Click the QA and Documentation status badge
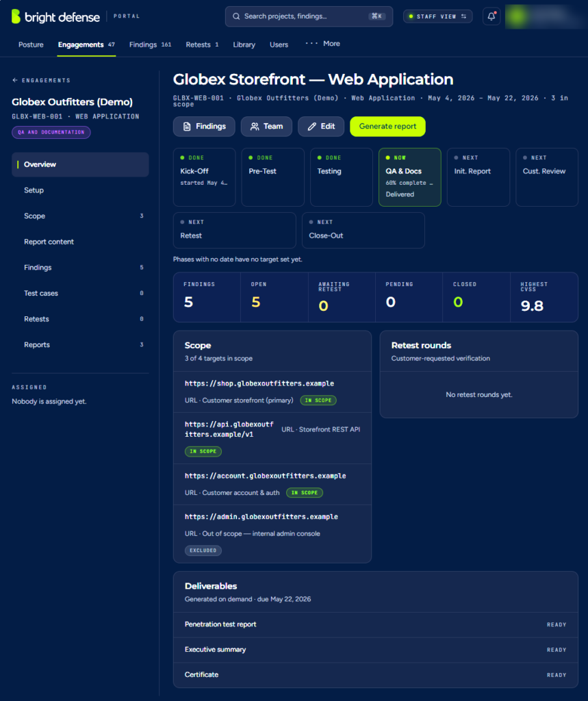This screenshot has width=588, height=701. 51,132
